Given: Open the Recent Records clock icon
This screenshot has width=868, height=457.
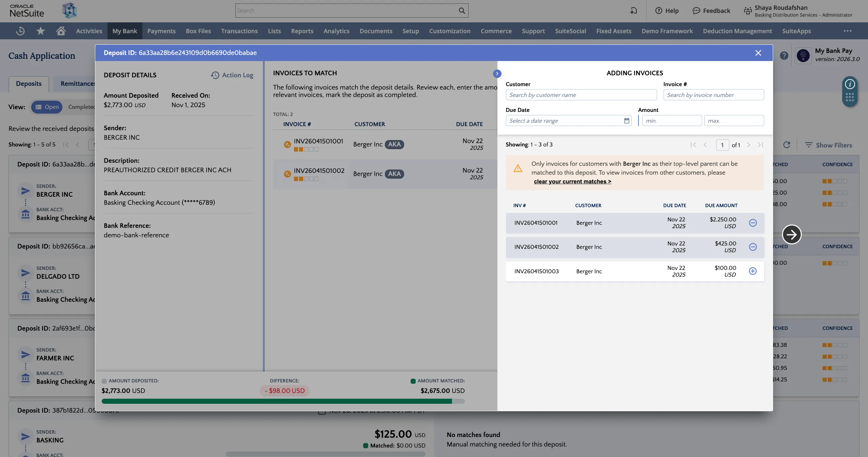Looking at the screenshot, I should (20, 31).
